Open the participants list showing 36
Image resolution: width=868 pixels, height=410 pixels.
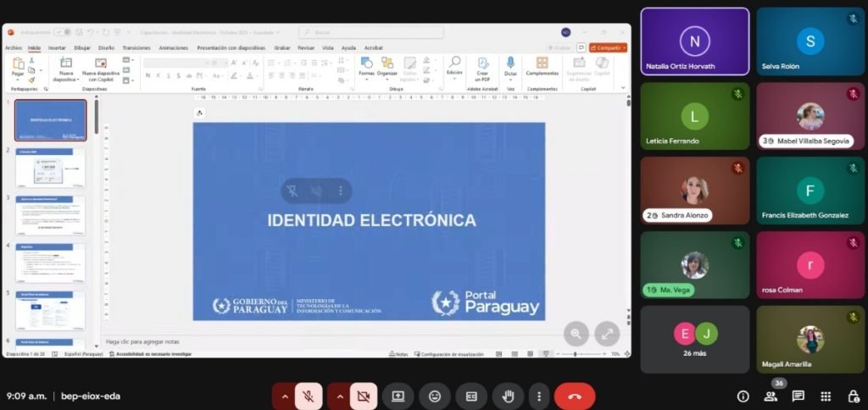pyautogui.click(x=771, y=396)
